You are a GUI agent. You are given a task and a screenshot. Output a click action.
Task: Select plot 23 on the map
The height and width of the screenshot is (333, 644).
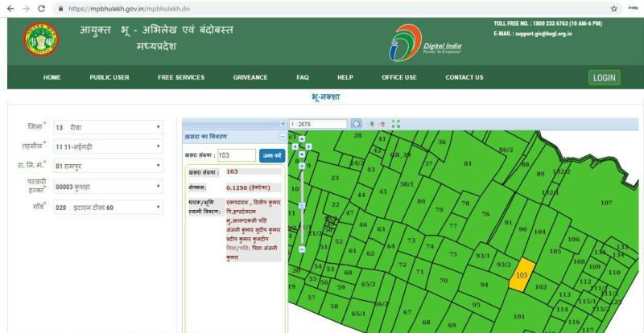[x=335, y=178]
